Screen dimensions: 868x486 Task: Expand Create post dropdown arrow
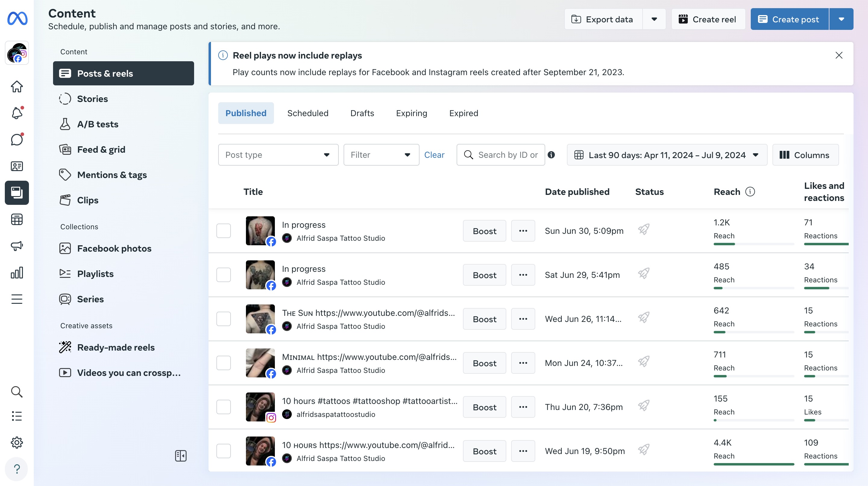tap(841, 19)
